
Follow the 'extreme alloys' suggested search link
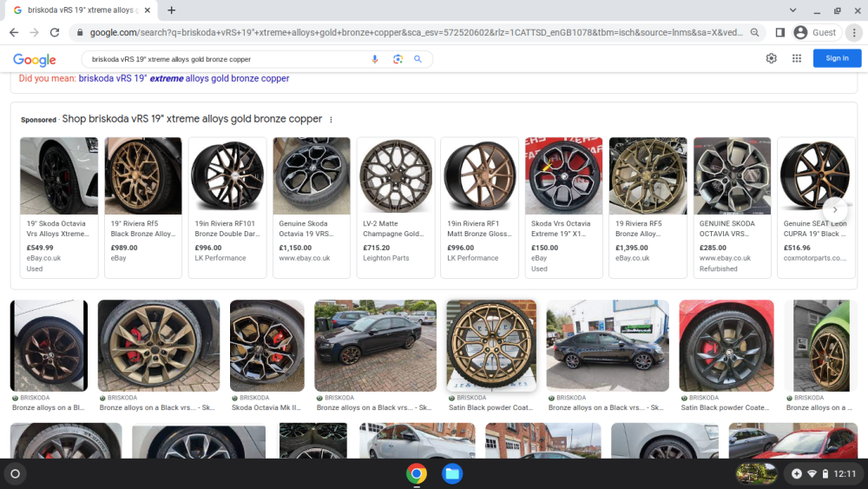pyautogui.click(x=184, y=79)
